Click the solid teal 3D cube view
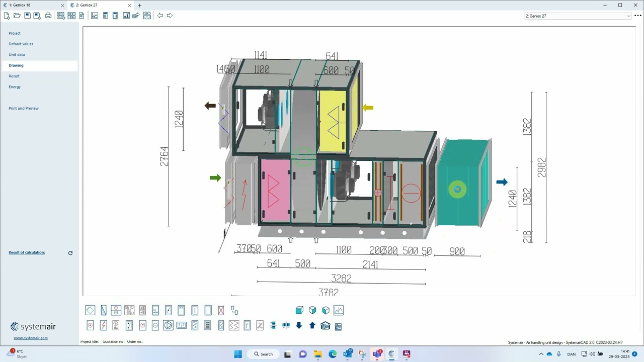The height and width of the screenshot is (362, 644). (299, 310)
